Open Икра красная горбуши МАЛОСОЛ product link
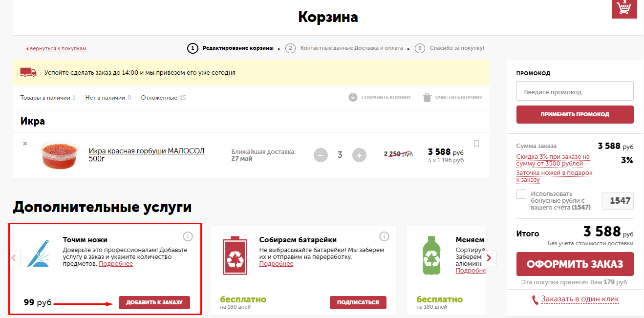 147,155
